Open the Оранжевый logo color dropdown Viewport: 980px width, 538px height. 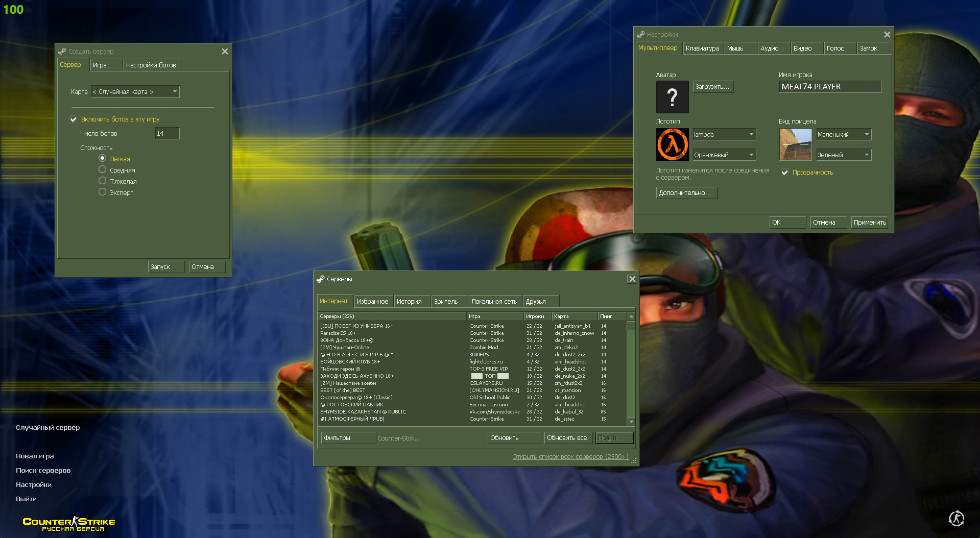coord(724,155)
